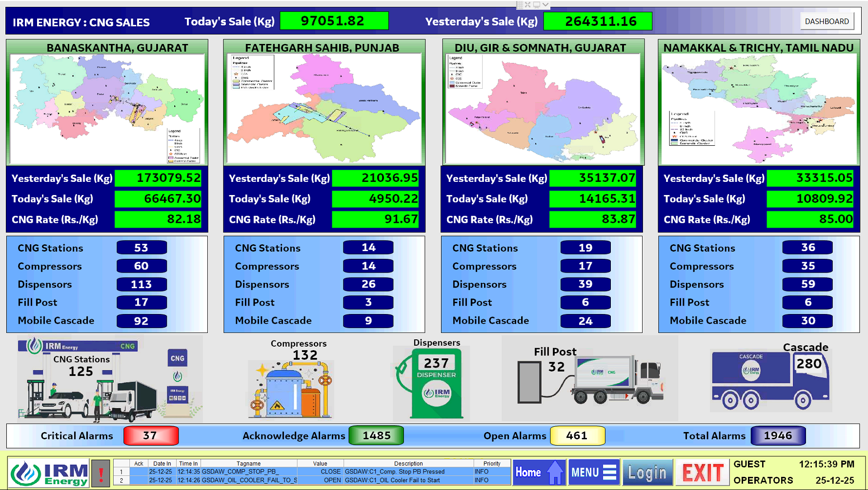Screen dimensions: 868x490
Task: Click the full-screen arrows icon in top bar
Action: point(527,4)
